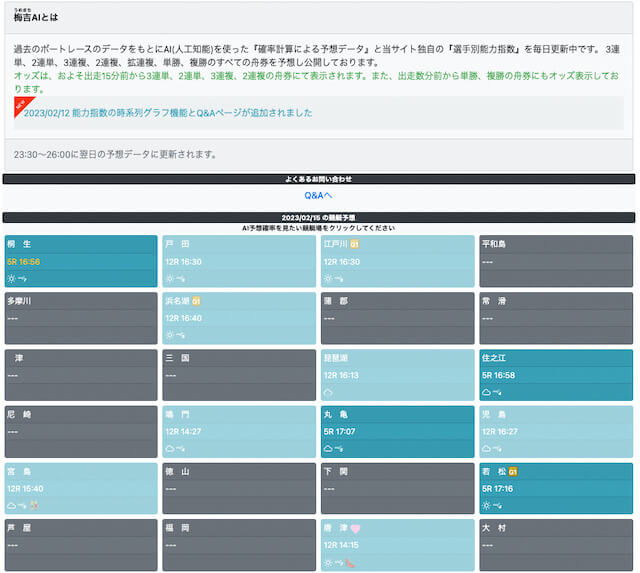Click the red phone icon in 唐津
This screenshot has height=573, width=640.
(x=350, y=563)
